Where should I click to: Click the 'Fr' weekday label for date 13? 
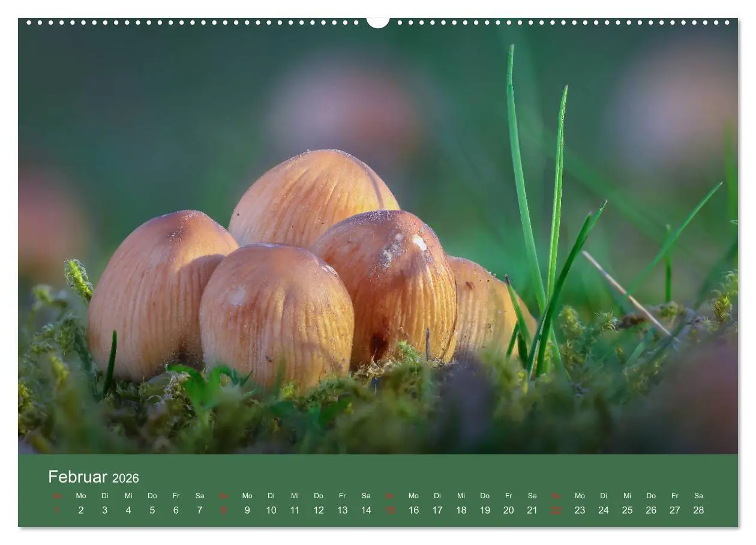342,496
